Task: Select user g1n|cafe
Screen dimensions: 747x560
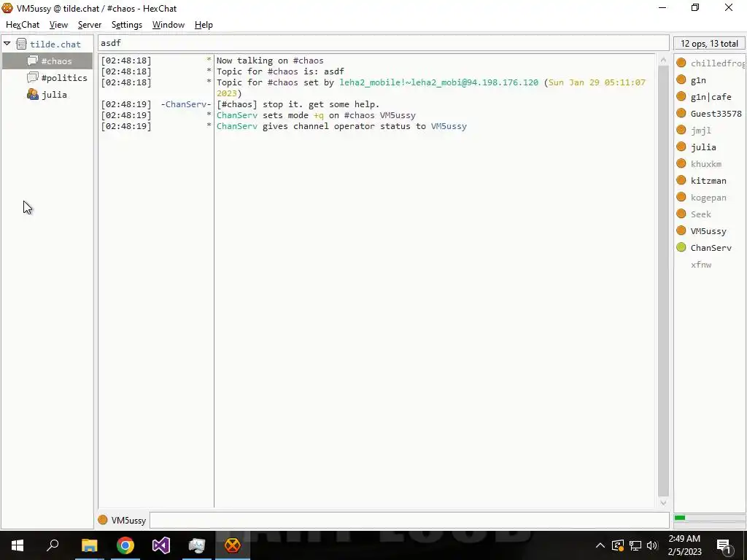Action: pos(711,97)
